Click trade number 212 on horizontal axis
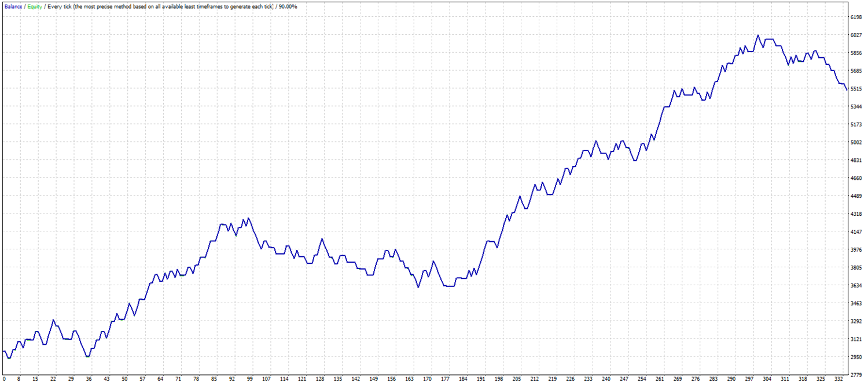This screenshot has width=868, height=383. (x=535, y=379)
